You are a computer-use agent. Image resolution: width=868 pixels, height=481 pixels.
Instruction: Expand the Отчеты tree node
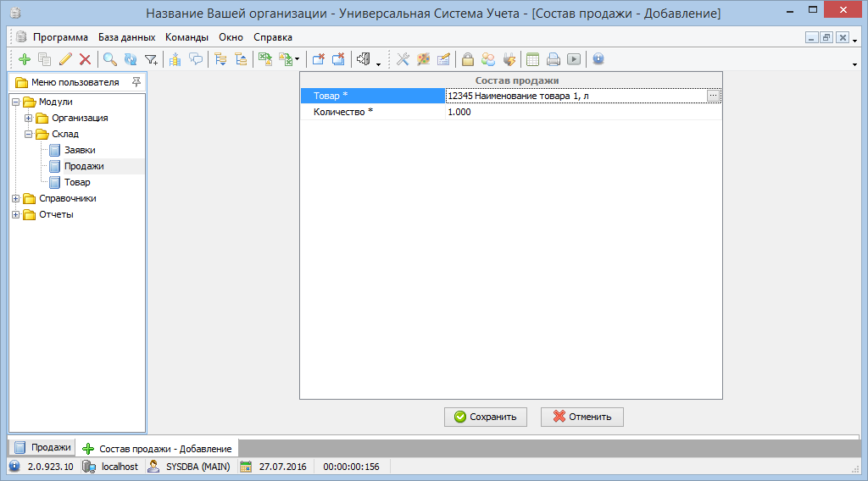pyautogui.click(x=16, y=214)
